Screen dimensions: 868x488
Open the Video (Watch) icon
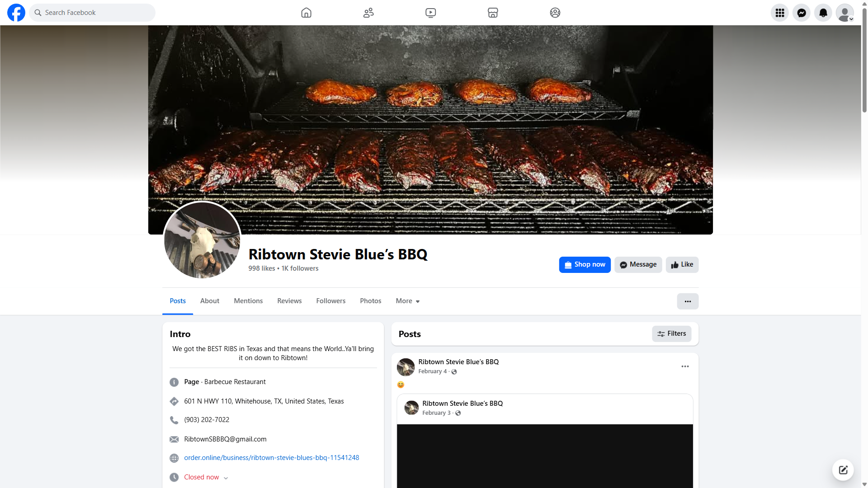pos(430,13)
